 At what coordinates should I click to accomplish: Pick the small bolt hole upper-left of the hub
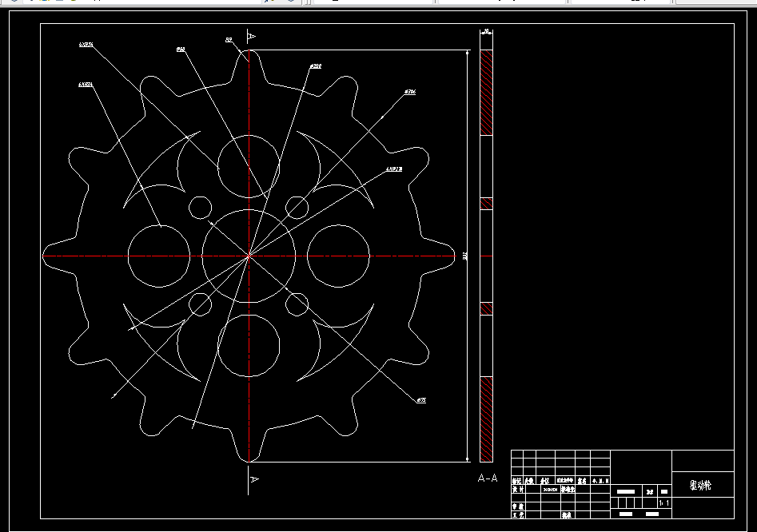[200, 208]
